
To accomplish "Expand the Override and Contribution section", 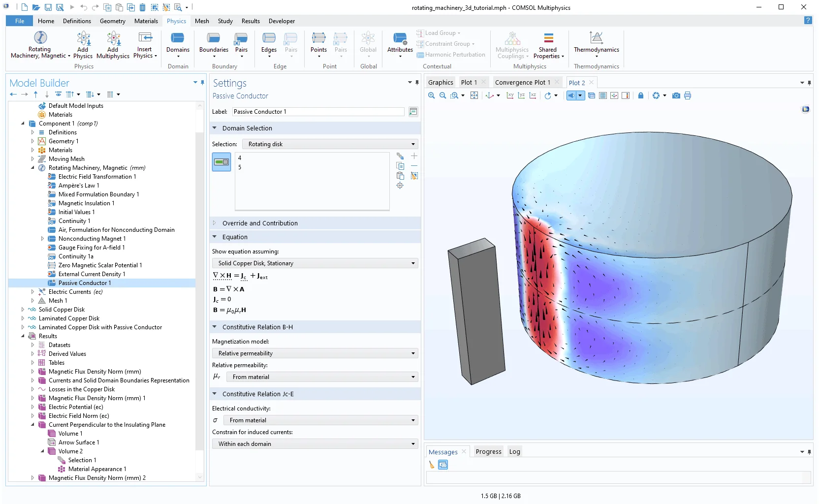I will [x=260, y=223].
